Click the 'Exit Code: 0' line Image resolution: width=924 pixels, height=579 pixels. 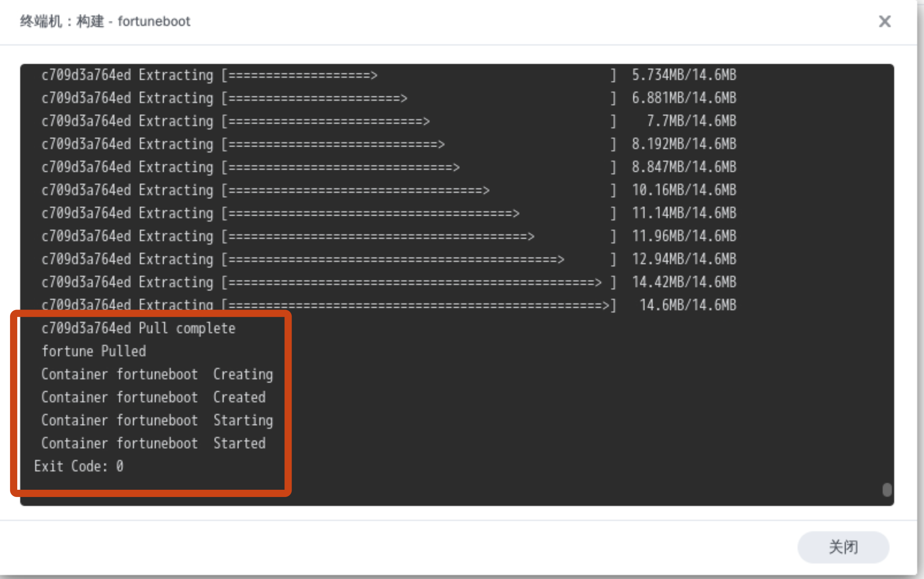pos(79,466)
